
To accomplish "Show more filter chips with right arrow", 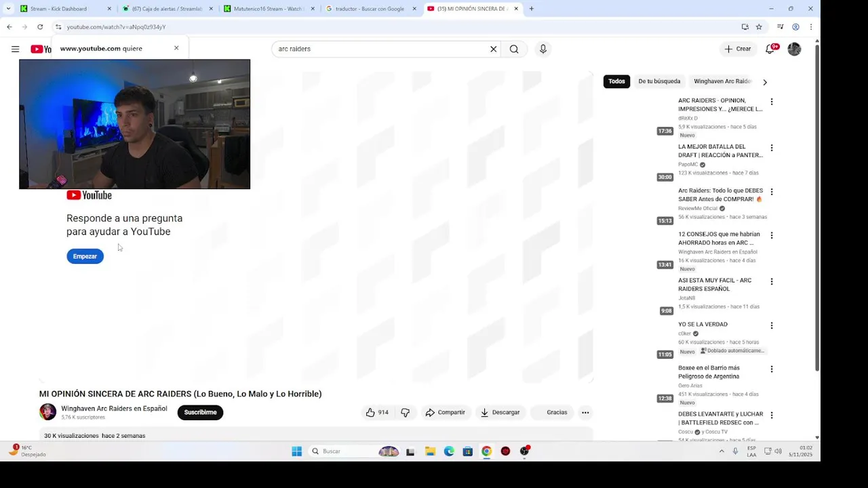I will (x=765, y=82).
